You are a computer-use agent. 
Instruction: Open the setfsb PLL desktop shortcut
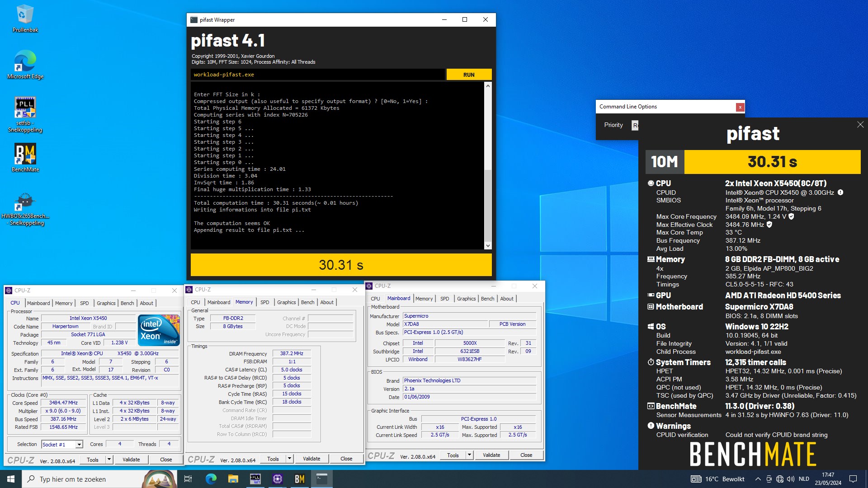[x=25, y=115]
